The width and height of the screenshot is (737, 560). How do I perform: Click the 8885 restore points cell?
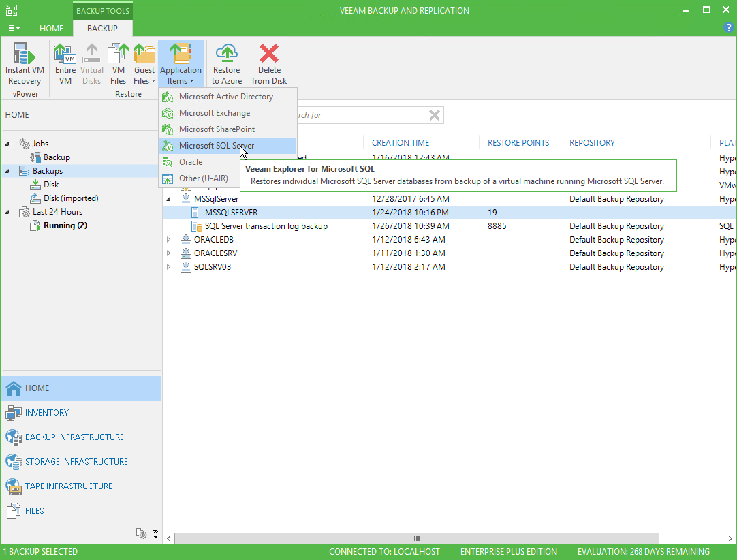pos(497,226)
